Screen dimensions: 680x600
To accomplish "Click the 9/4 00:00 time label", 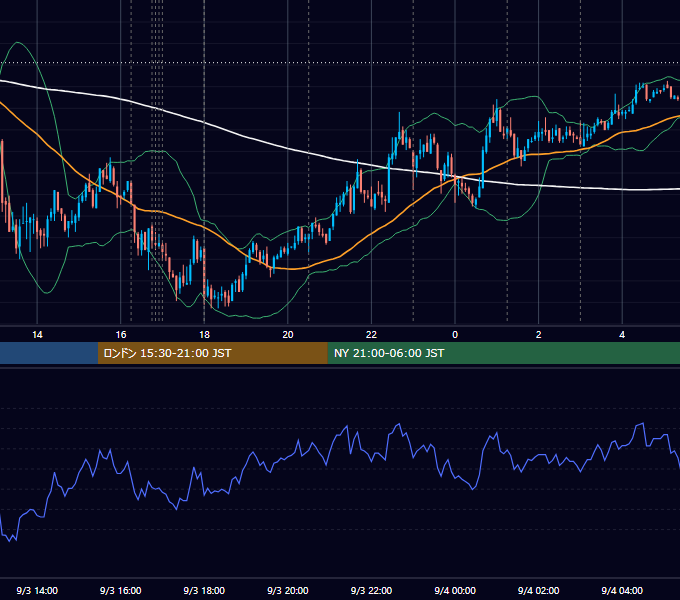I will tap(455, 590).
